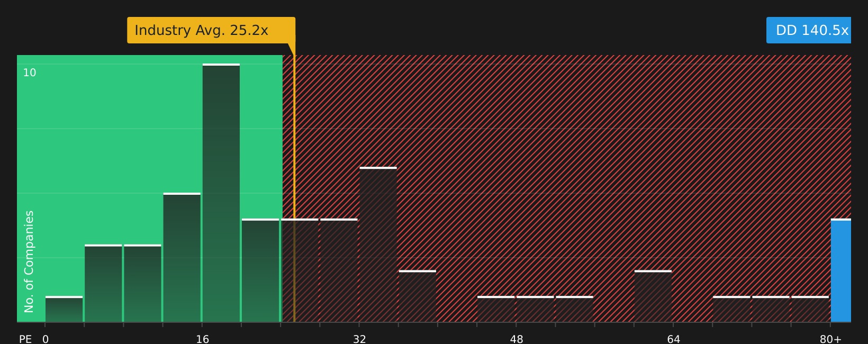Select the short bar for PE 72–76
868x344 pixels.
[771, 309]
